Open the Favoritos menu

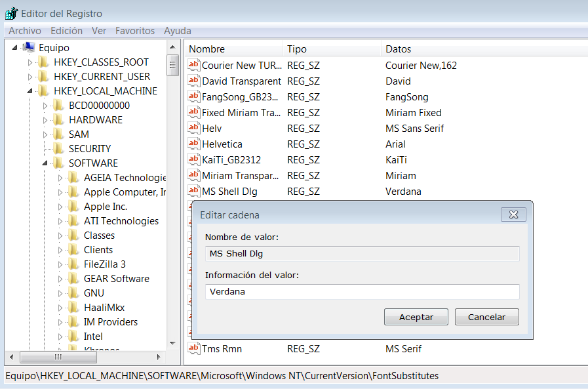(x=135, y=31)
